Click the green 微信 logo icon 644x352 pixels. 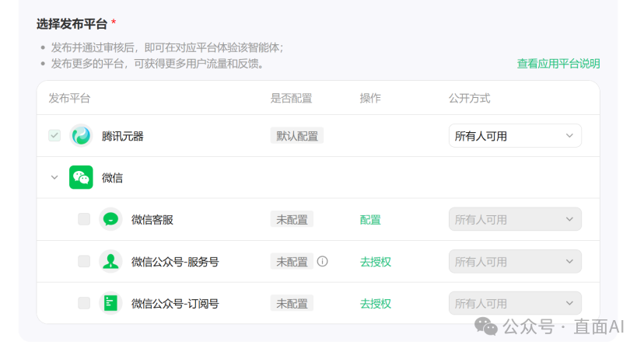click(x=81, y=177)
